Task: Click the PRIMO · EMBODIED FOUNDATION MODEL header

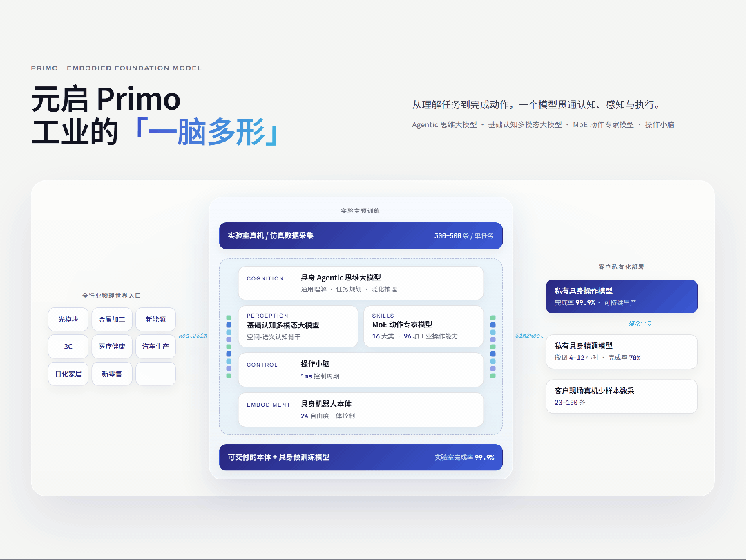Action: coord(117,68)
